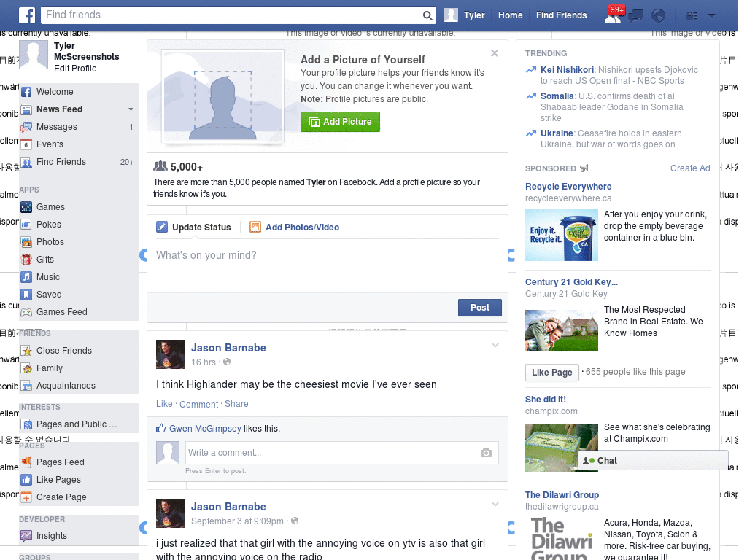The height and width of the screenshot is (560, 747).
Task: Open the Chat bar
Action: tap(653, 461)
